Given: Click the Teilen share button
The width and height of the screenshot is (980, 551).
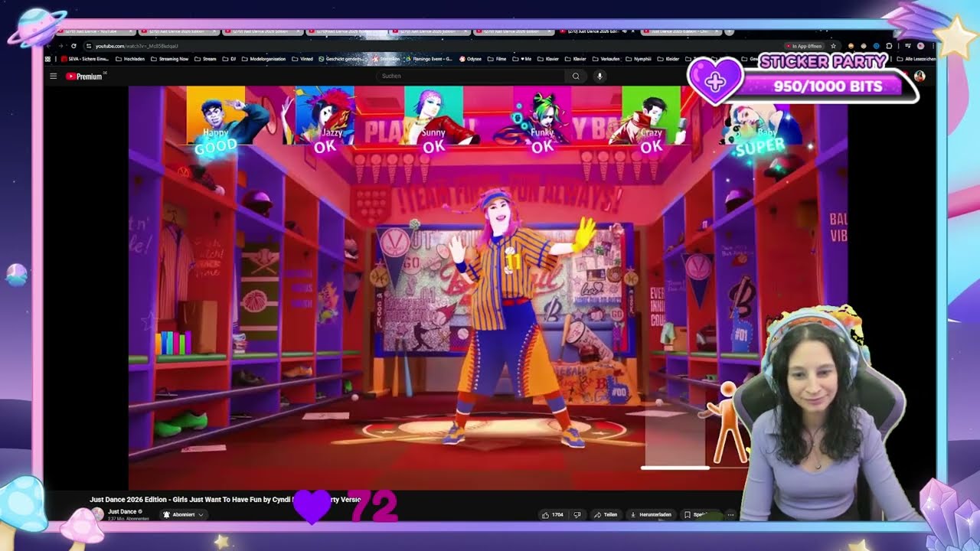Looking at the screenshot, I should pos(606,514).
